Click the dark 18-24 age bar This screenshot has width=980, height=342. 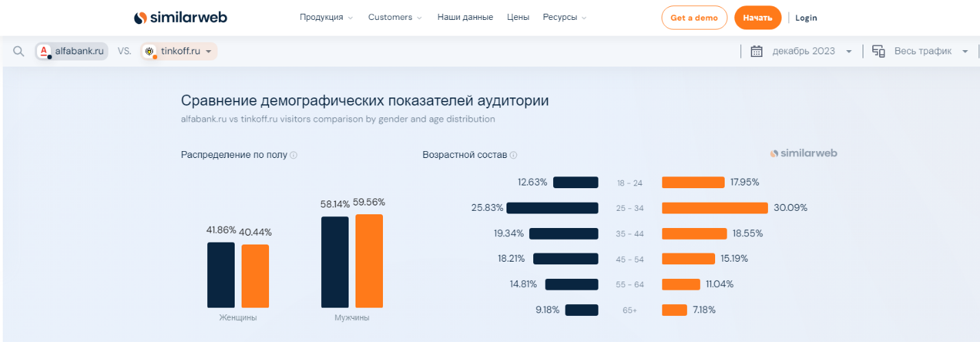tap(576, 182)
